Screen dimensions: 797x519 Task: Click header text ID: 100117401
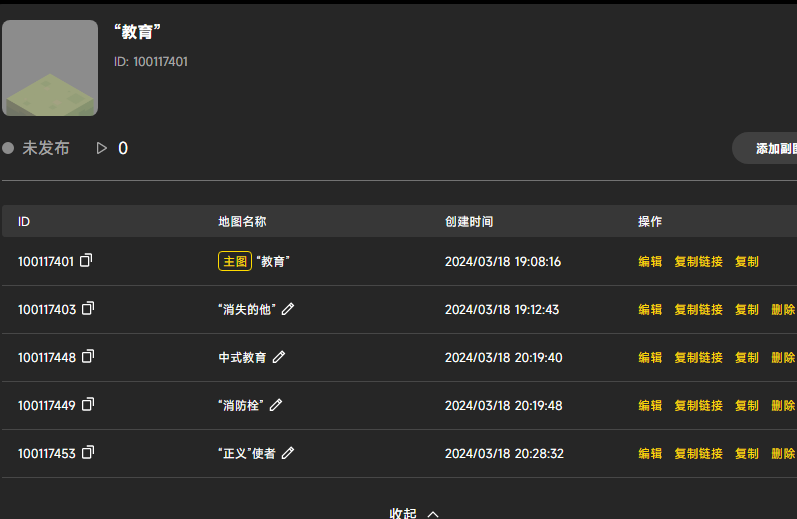[x=151, y=62]
